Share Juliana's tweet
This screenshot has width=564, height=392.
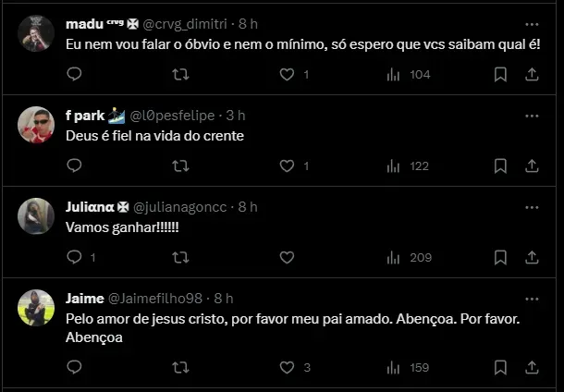pos(532,257)
